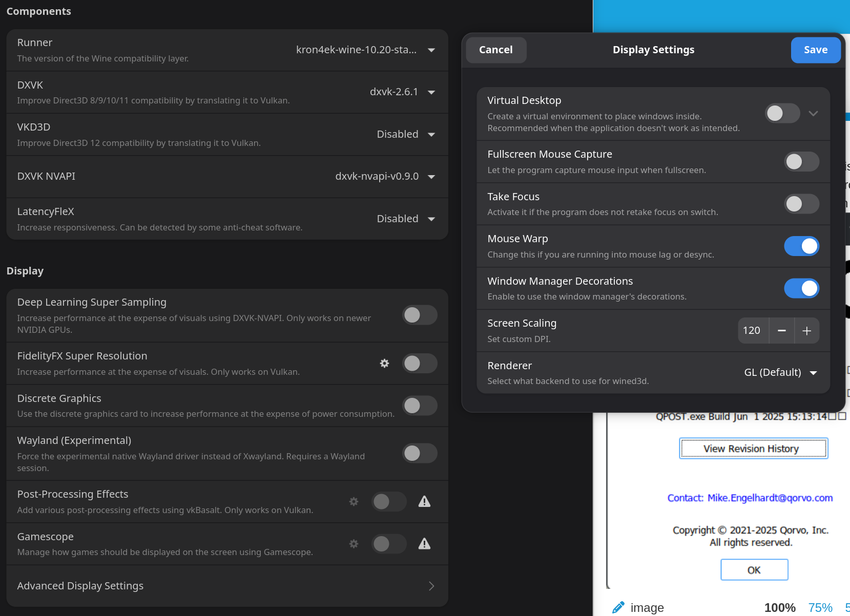Click the Screen Scaling DPI value field
Image resolution: width=850 pixels, height=616 pixels.
click(x=752, y=331)
